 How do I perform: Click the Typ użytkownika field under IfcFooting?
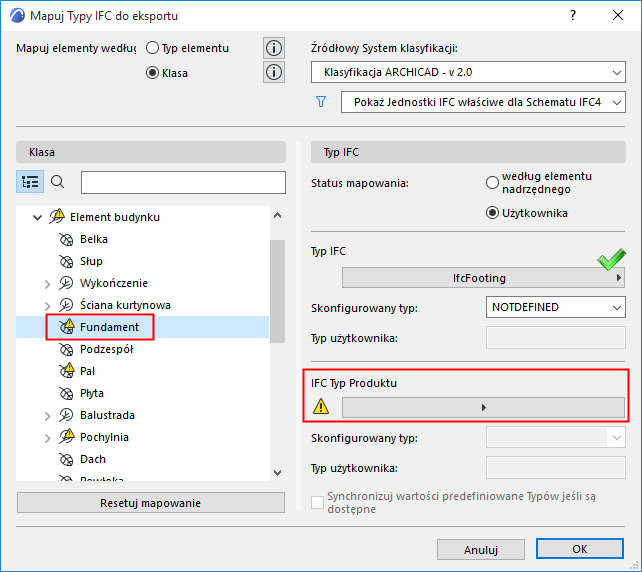tap(556, 338)
